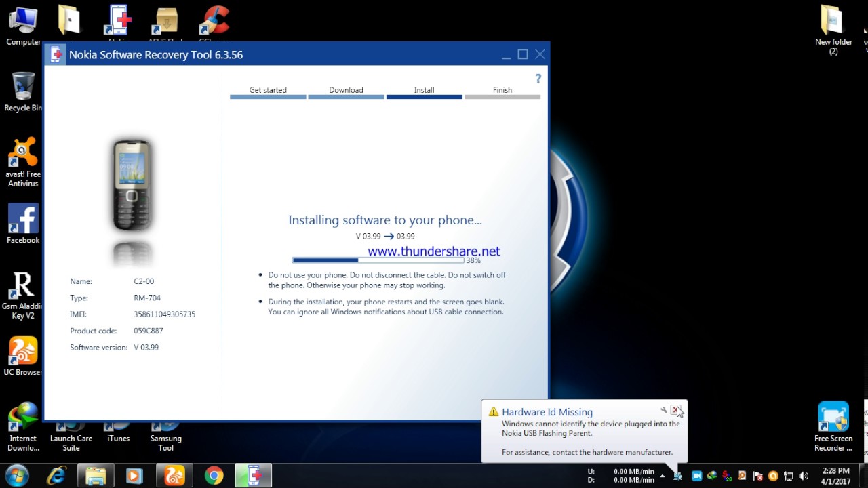The width and height of the screenshot is (868, 488).
Task: Click the IMEI number 358611049305735
Action: [x=165, y=314]
